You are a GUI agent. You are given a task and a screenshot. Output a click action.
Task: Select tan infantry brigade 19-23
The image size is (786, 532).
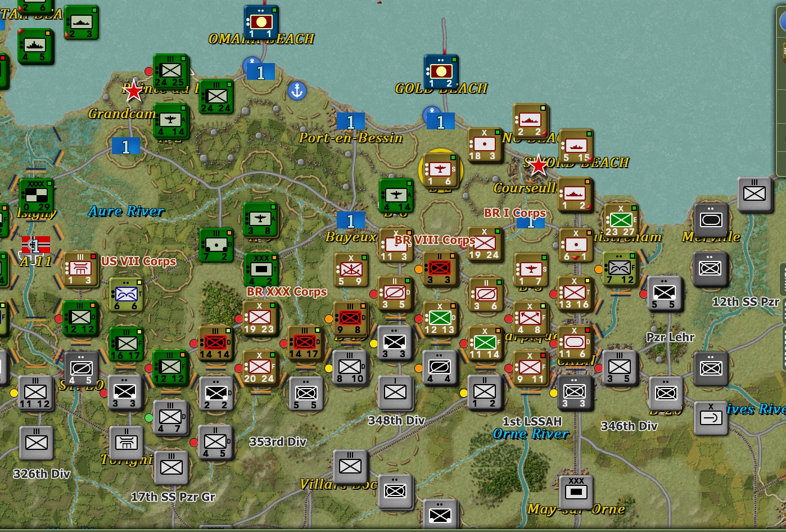260,318
